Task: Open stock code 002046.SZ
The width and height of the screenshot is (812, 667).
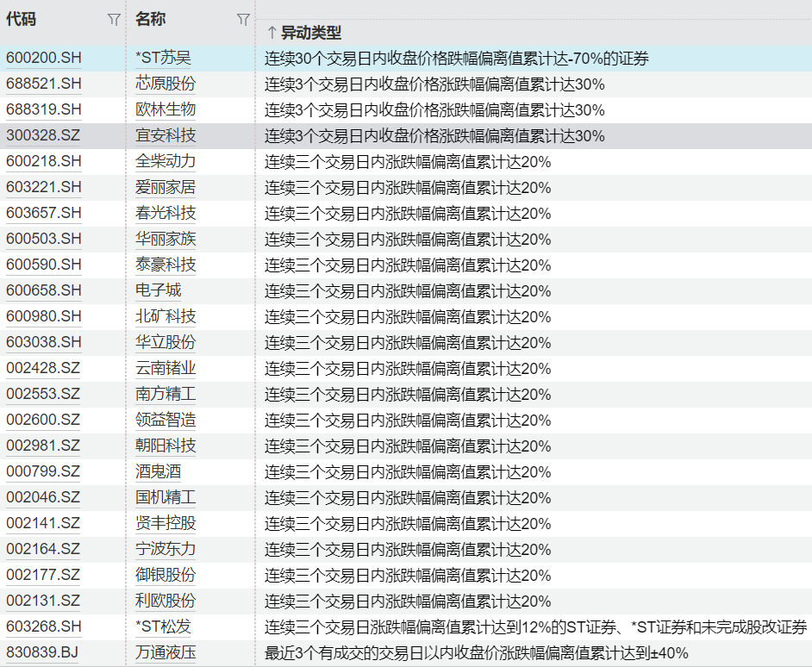Action: pyautogui.click(x=43, y=497)
